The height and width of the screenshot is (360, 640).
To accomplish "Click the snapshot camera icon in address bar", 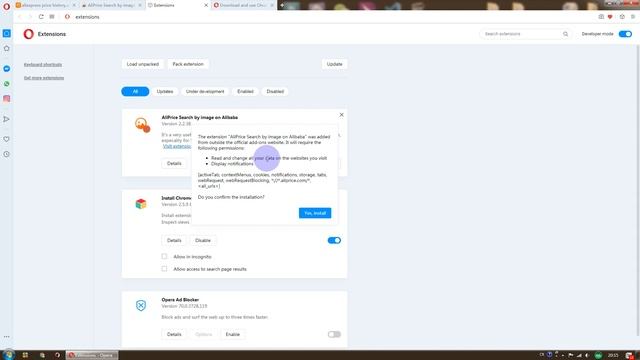I will coord(601,17).
